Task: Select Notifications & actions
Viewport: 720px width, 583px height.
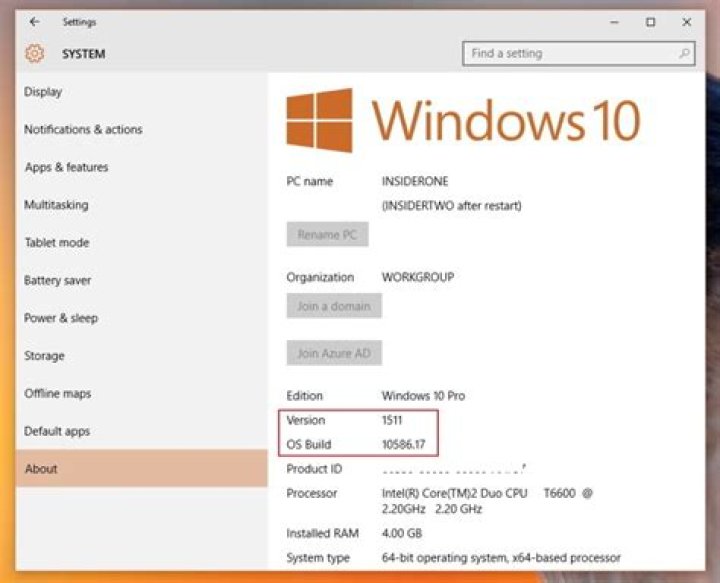Action: [83, 130]
